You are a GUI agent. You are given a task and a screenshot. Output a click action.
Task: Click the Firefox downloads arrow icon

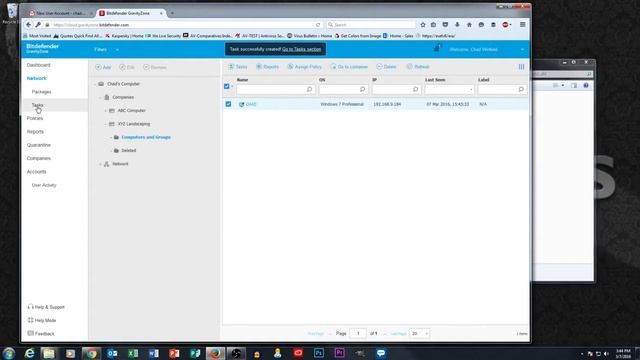[457, 25]
